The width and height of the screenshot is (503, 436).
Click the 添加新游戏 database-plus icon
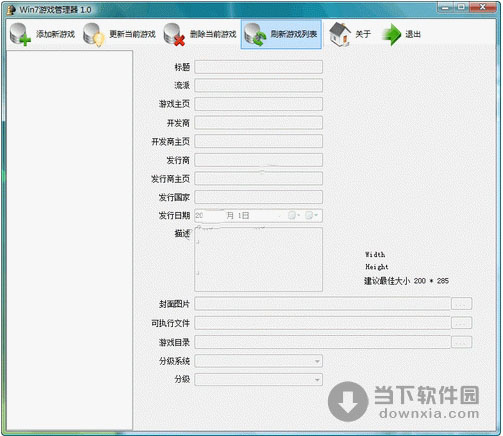(20, 35)
